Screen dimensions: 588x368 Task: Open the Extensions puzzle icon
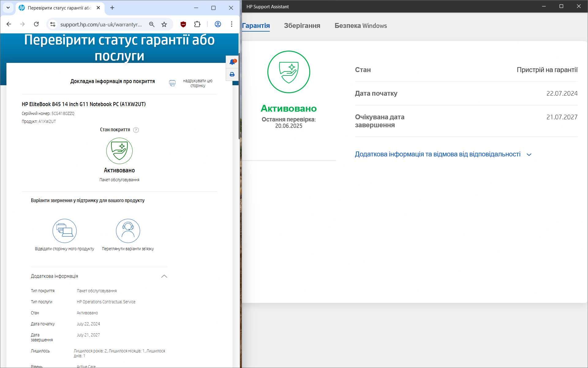197,24
